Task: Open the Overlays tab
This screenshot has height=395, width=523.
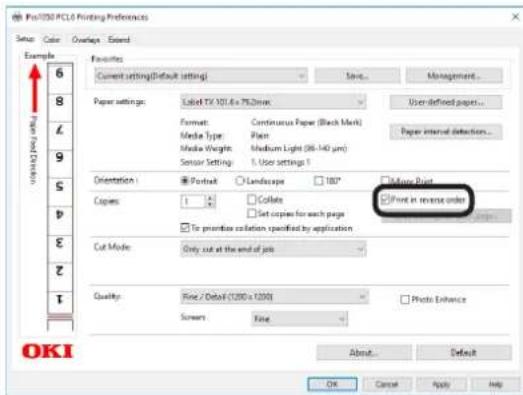Action: coord(86,40)
